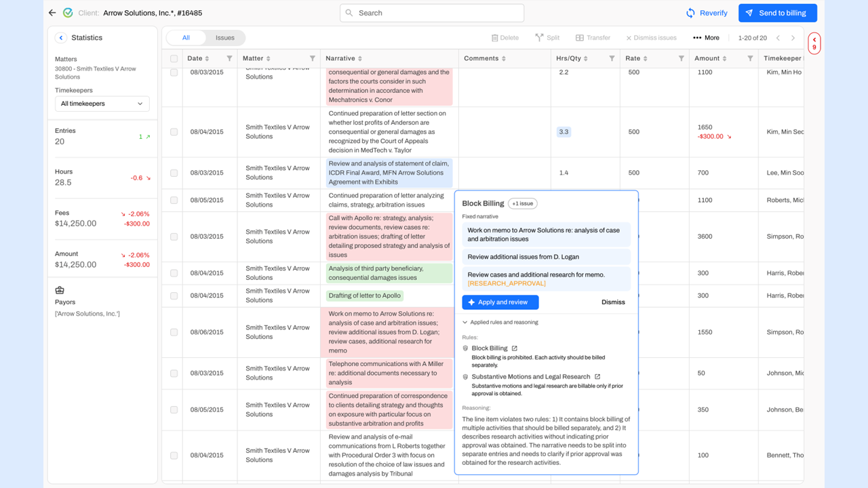Check the Lee, Min Soo 700 row

point(174,173)
